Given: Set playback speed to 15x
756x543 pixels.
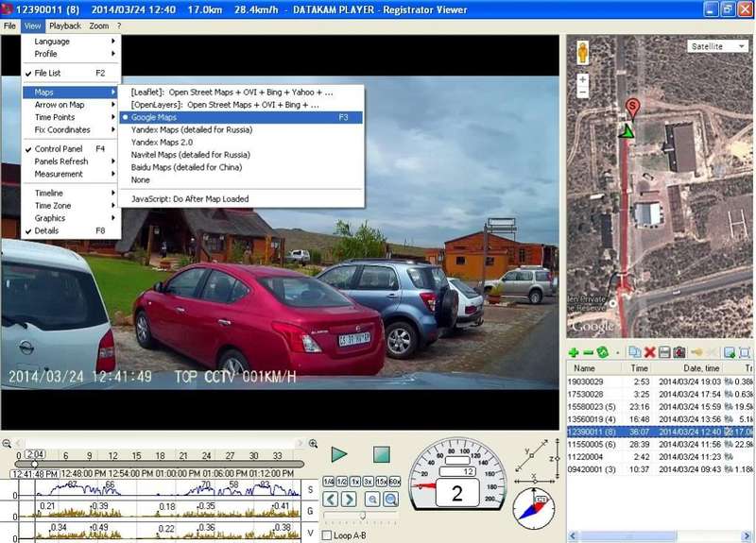Looking at the screenshot, I should 381,482.
